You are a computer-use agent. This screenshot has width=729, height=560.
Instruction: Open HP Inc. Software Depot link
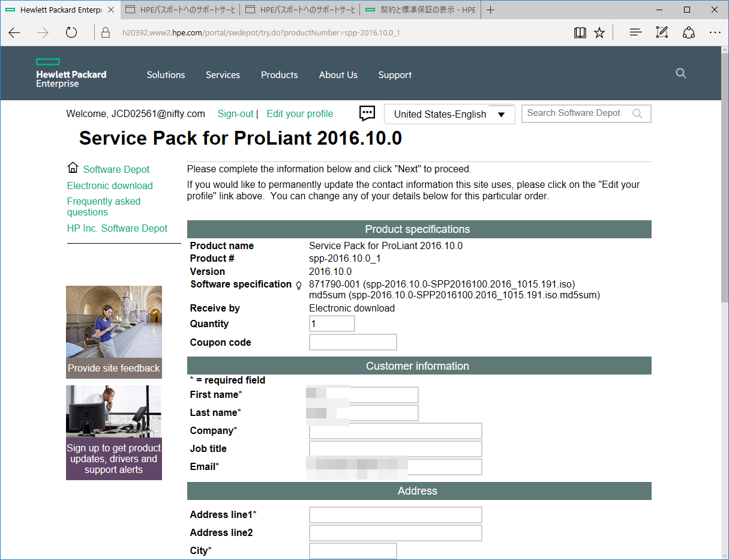[x=117, y=228]
